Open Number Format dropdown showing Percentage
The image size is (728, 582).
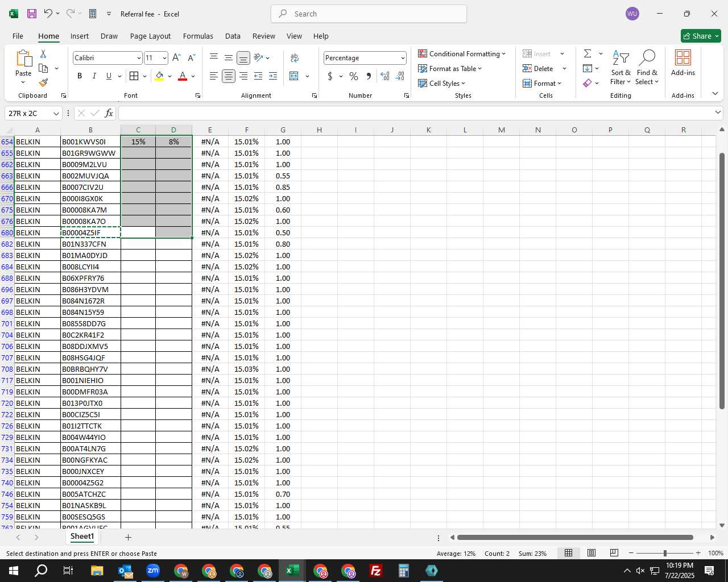click(403, 58)
